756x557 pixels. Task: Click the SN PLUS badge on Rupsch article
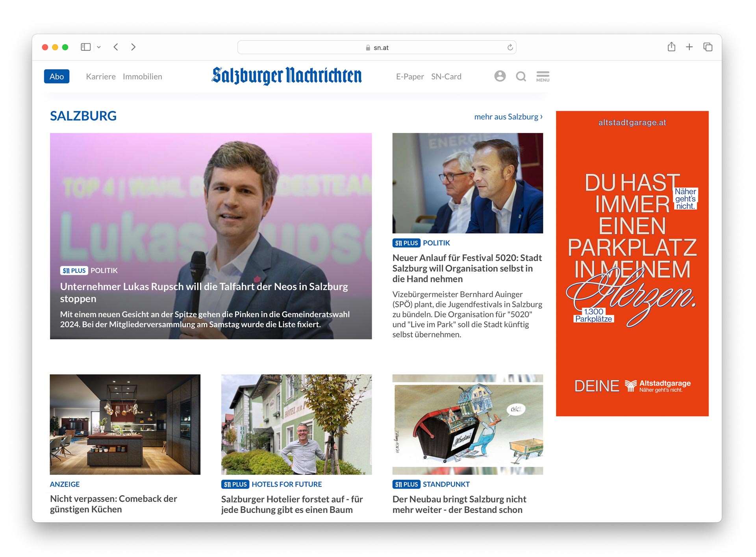[x=74, y=270]
